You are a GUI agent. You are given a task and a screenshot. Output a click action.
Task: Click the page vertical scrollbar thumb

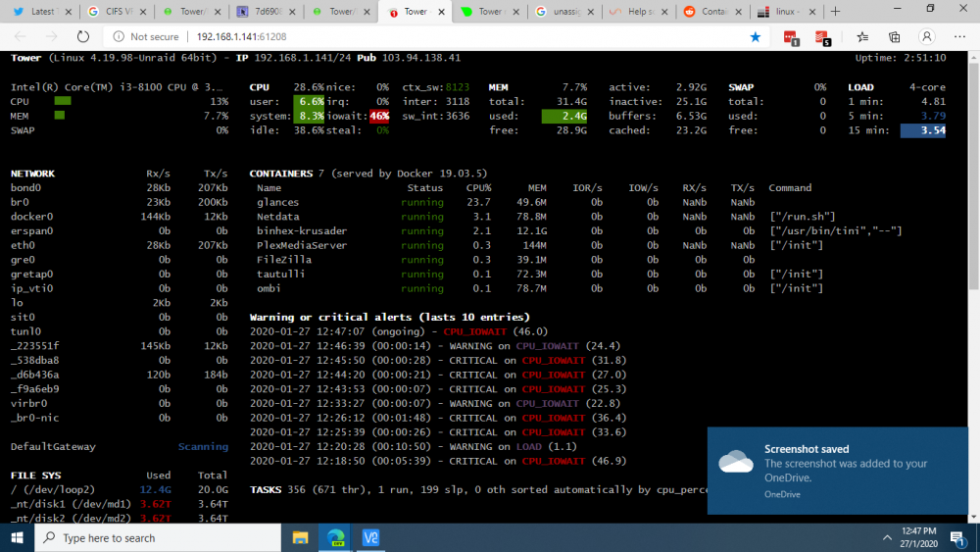point(974,176)
